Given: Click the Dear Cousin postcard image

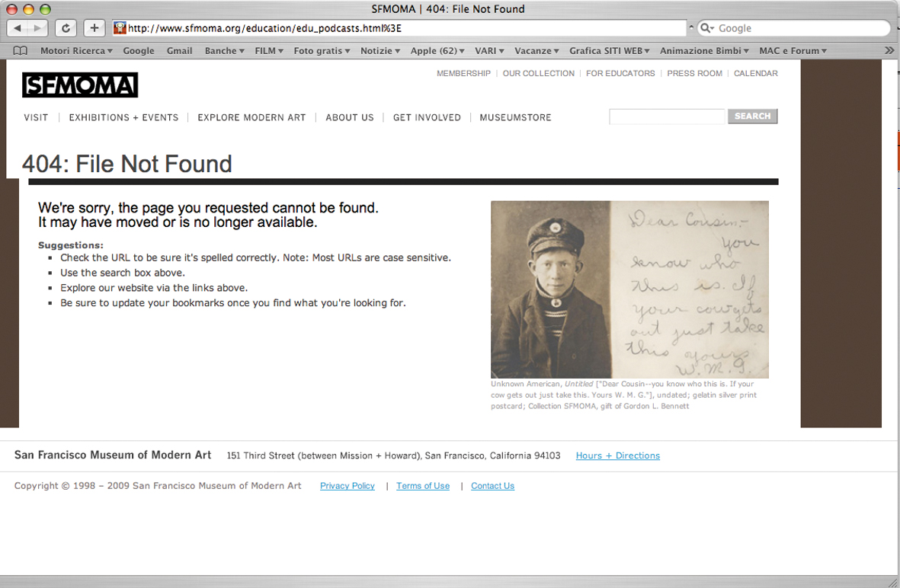Looking at the screenshot, I should tap(629, 289).
